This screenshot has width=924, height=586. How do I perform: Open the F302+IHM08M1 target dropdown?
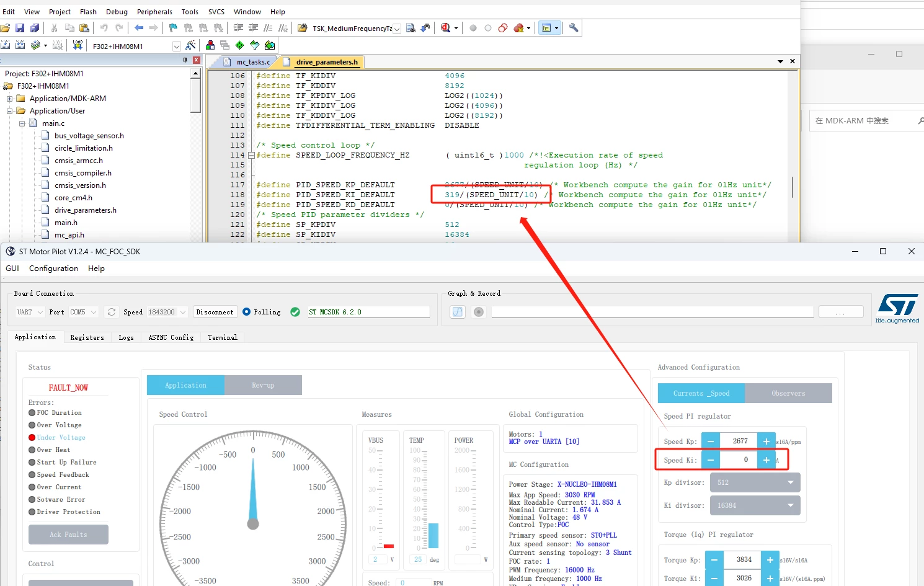177,46
